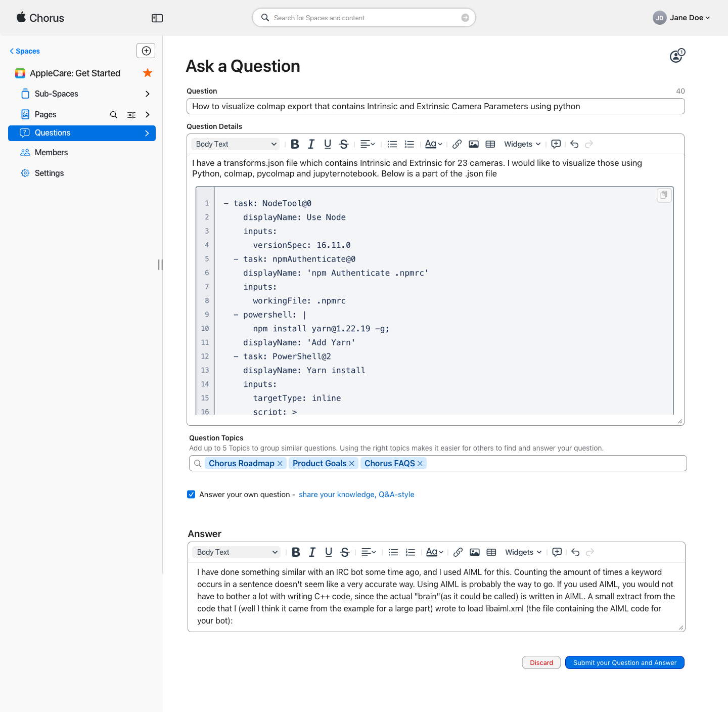Apply strikethrough in Answer editor toolbar

[345, 552]
